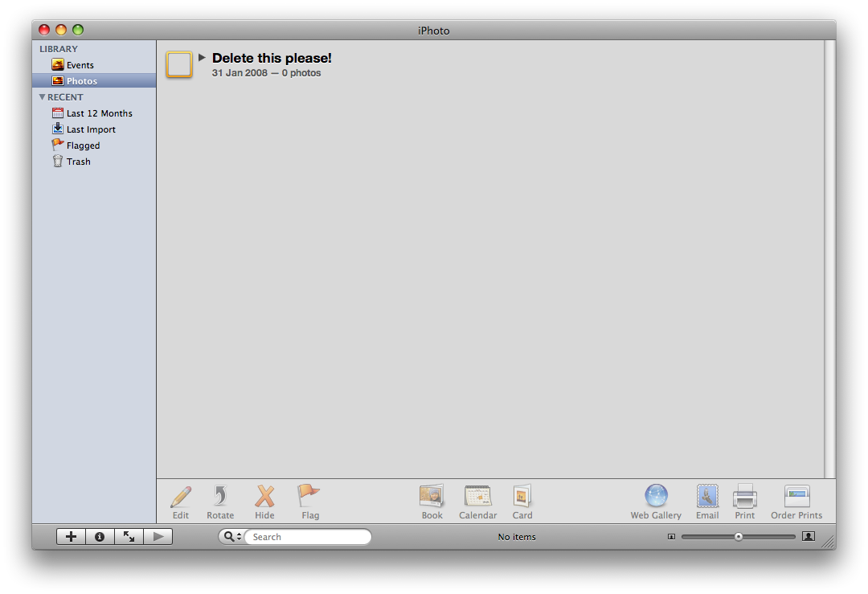The width and height of the screenshot is (868, 594).
Task: Click the smallest thumbnail size icon
Action: pyautogui.click(x=671, y=536)
